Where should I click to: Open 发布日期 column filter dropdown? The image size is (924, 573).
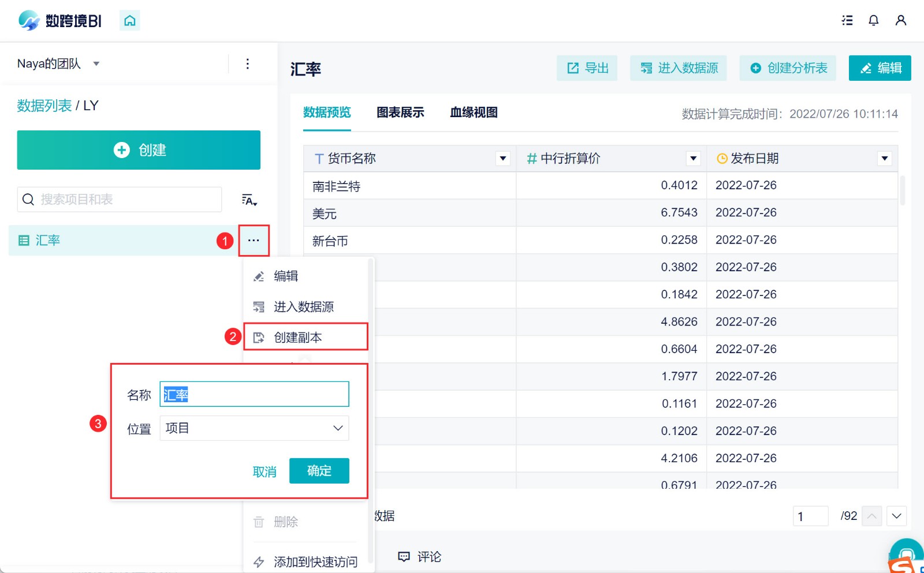coord(885,159)
